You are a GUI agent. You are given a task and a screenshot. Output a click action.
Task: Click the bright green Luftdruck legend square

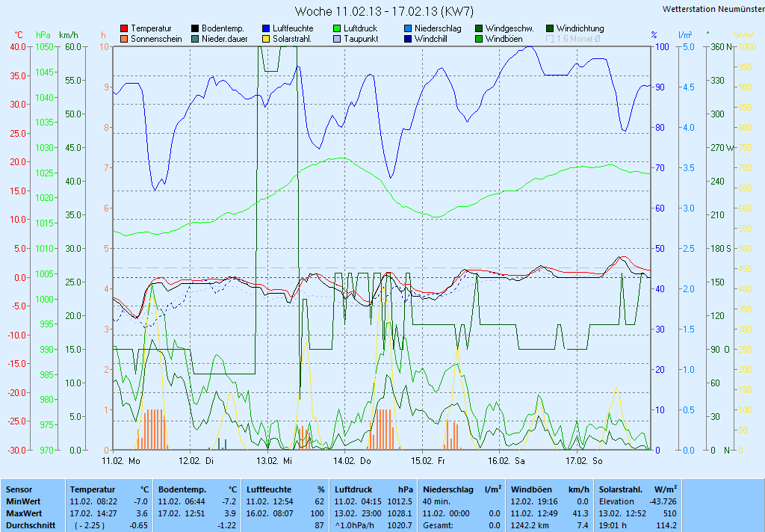click(x=337, y=29)
